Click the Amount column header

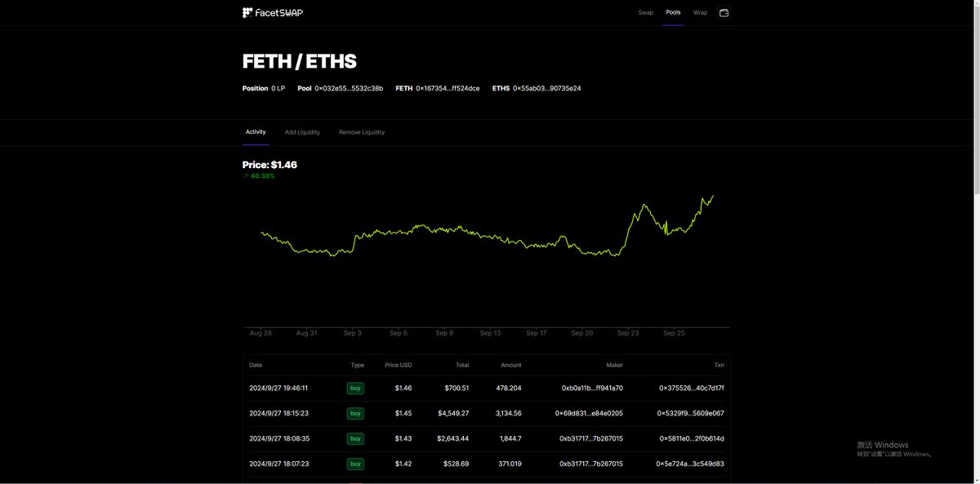coord(510,365)
